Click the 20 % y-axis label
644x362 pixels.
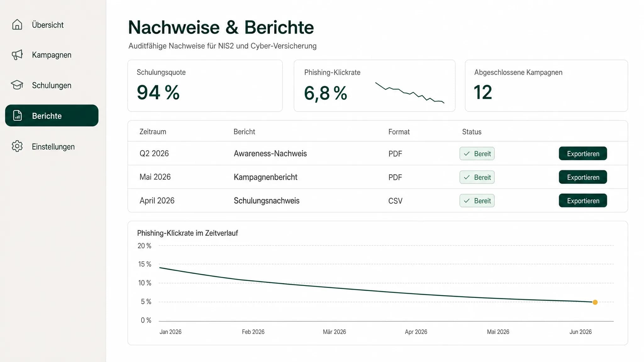click(x=144, y=246)
